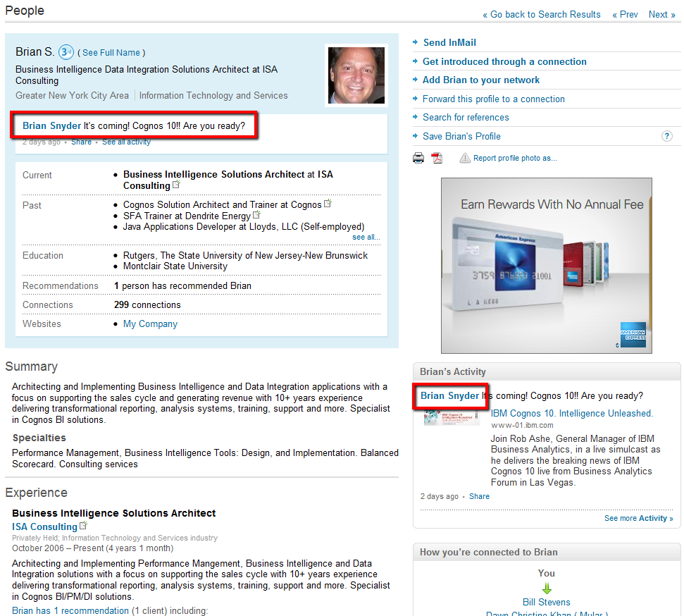Screen dimensions: 684x616
Task: Click the 'Specialties' heading
Action: tap(39, 438)
